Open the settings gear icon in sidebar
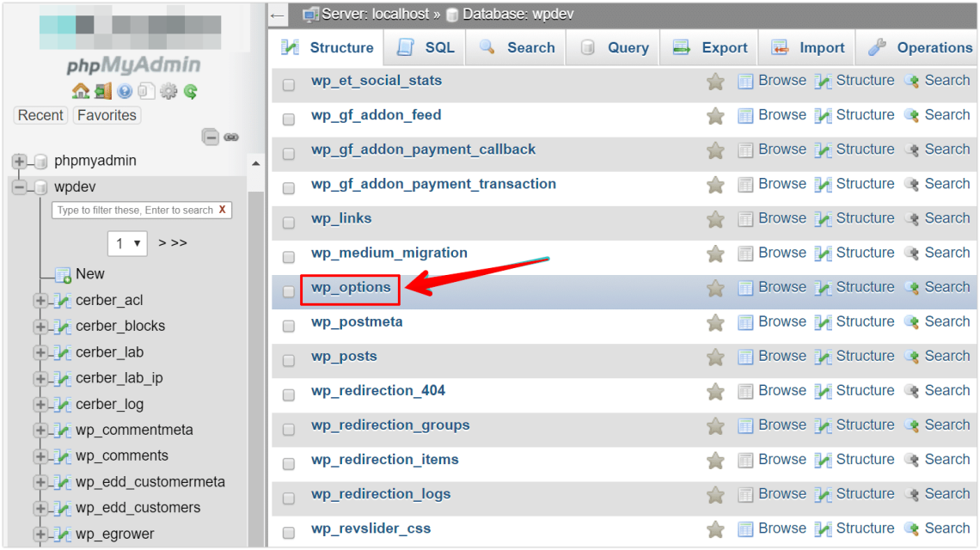This screenshot has width=980, height=550. click(168, 90)
